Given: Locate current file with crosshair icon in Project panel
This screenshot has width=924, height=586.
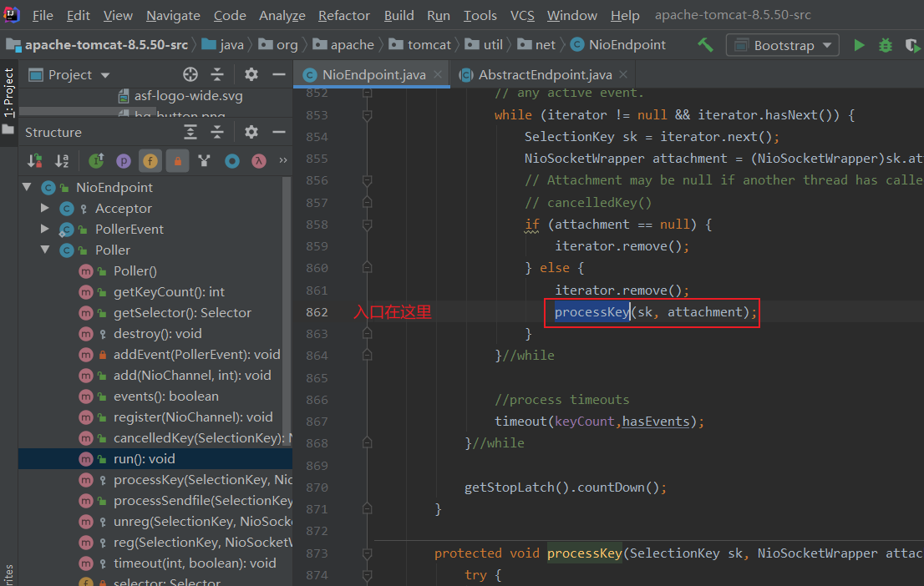Looking at the screenshot, I should pyautogui.click(x=190, y=74).
